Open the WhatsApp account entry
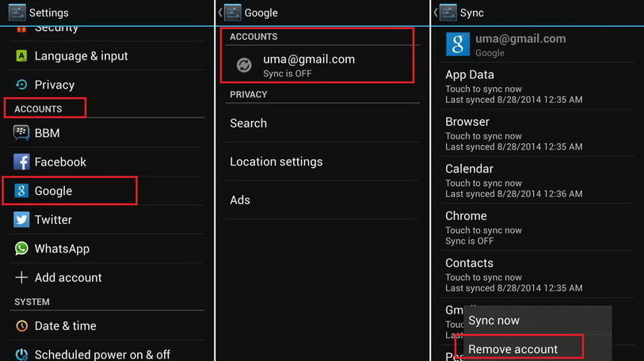644x361 pixels. tap(107, 249)
